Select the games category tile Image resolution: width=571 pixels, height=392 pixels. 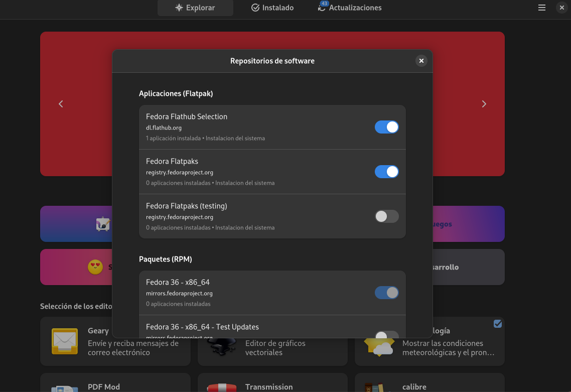click(469, 224)
